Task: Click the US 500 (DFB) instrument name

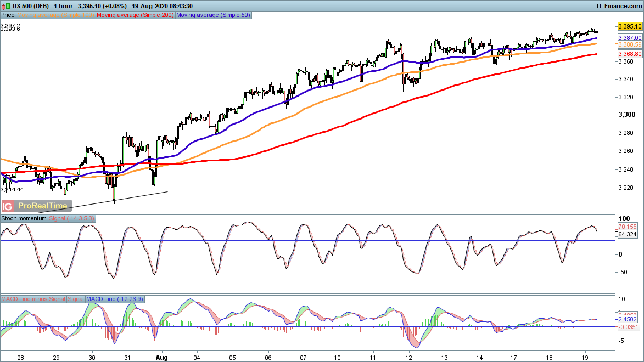Action: tap(31, 5)
